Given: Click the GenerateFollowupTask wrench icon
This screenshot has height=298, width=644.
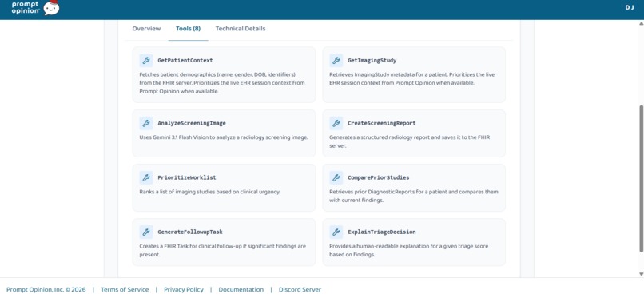Looking at the screenshot, I should (x=145, y=232).
